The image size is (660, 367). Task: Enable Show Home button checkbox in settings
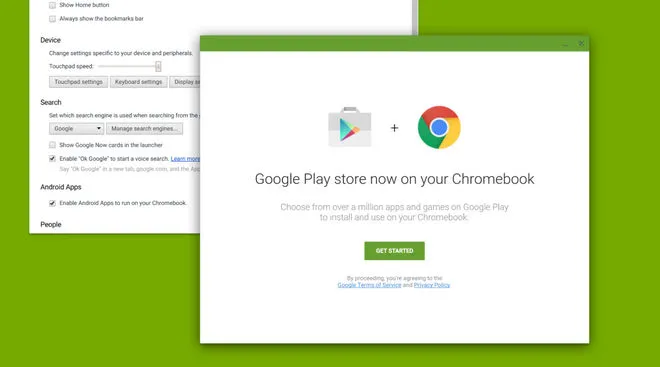[52, 5]
